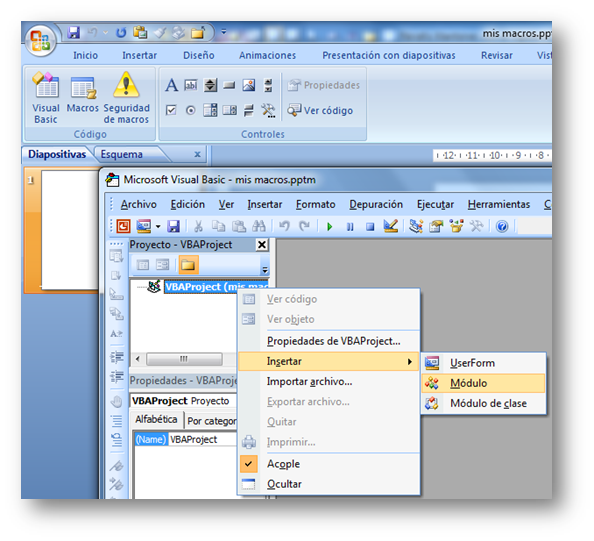Click the Find binoculars icon
The height and width of the screenshot is (541, 594).
(259, 226)
